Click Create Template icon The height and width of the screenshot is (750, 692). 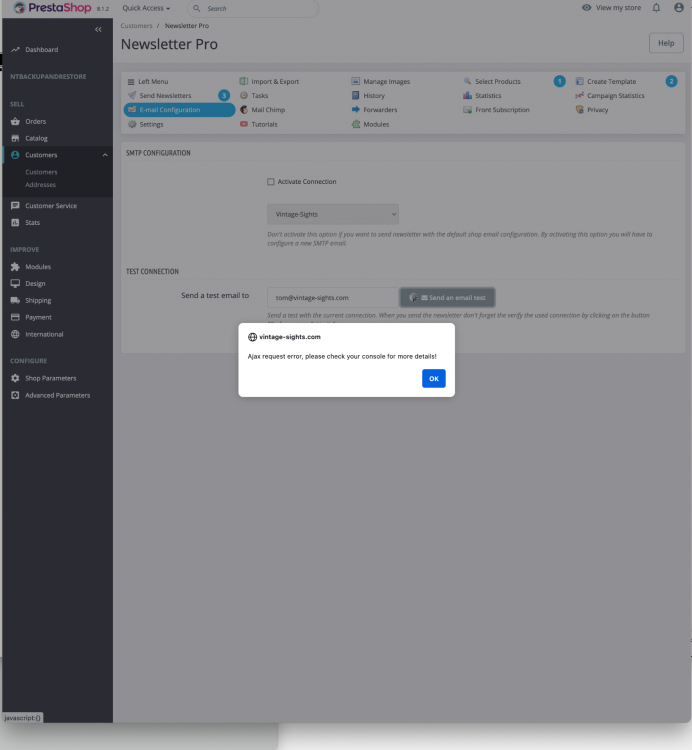(x=579, y=81)
